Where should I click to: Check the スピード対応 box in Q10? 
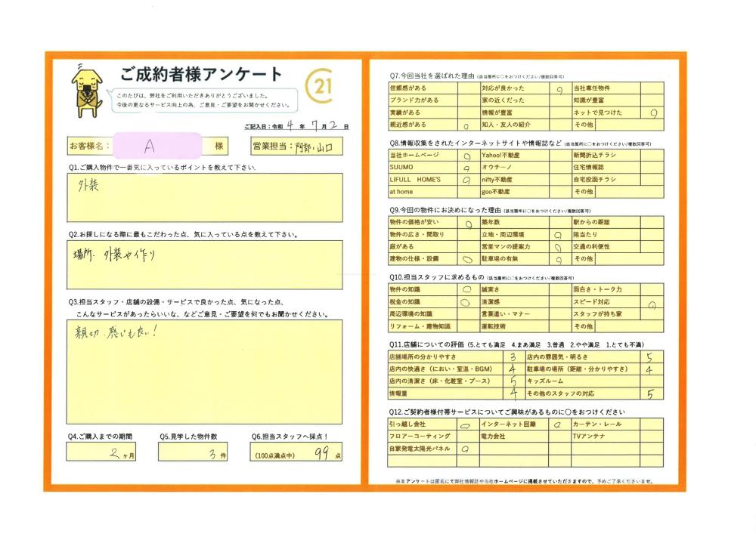[x=652, y=302]
